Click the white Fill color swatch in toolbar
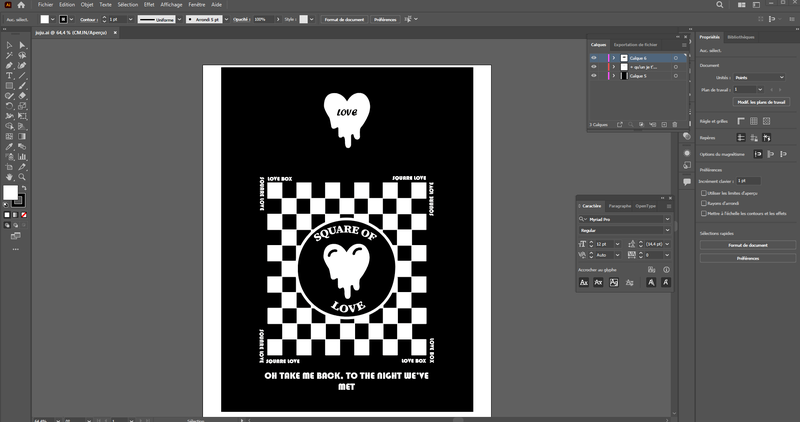This screenshot has height=422, width=800. pos(10,192)
